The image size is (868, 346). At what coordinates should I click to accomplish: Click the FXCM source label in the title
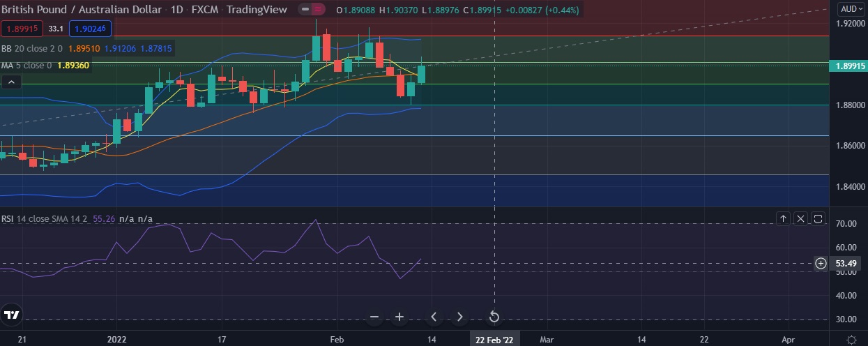click(x=204, y=10)
